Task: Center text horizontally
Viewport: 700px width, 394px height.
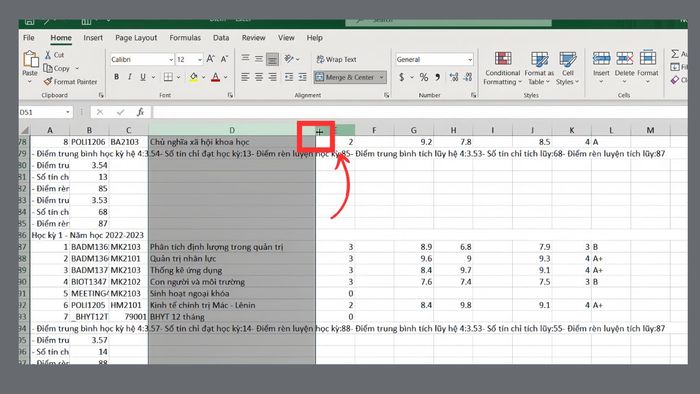Action: point(258,77)
